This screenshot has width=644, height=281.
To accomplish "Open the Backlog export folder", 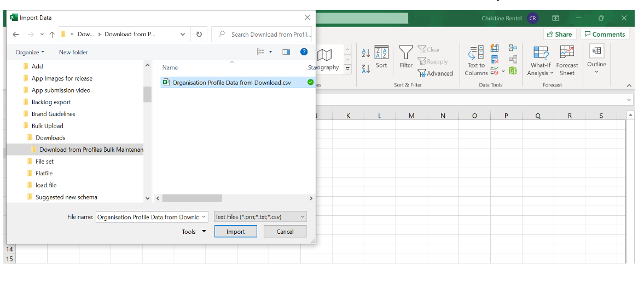I will click(51, 102).
